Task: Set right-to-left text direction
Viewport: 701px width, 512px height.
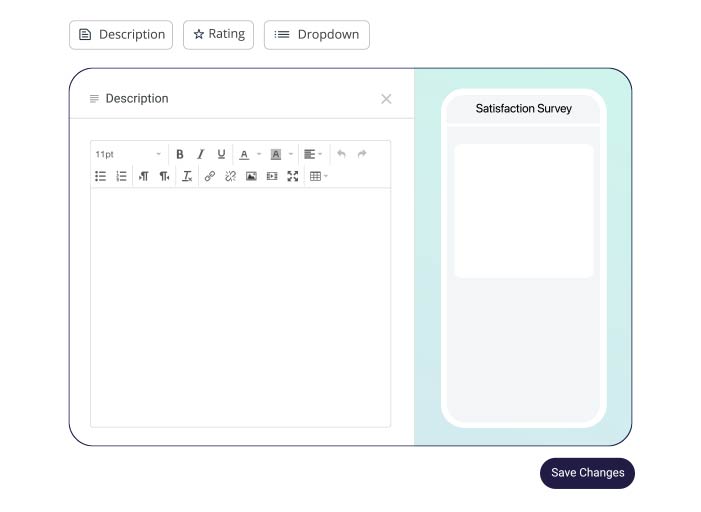Action: [x=165, y=176]
